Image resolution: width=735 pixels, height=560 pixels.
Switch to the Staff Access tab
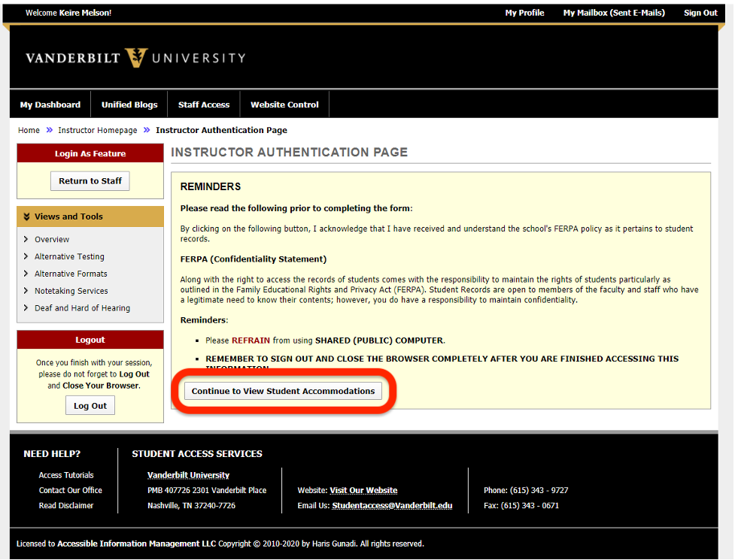pyautogui.click(x=203, y=104)
